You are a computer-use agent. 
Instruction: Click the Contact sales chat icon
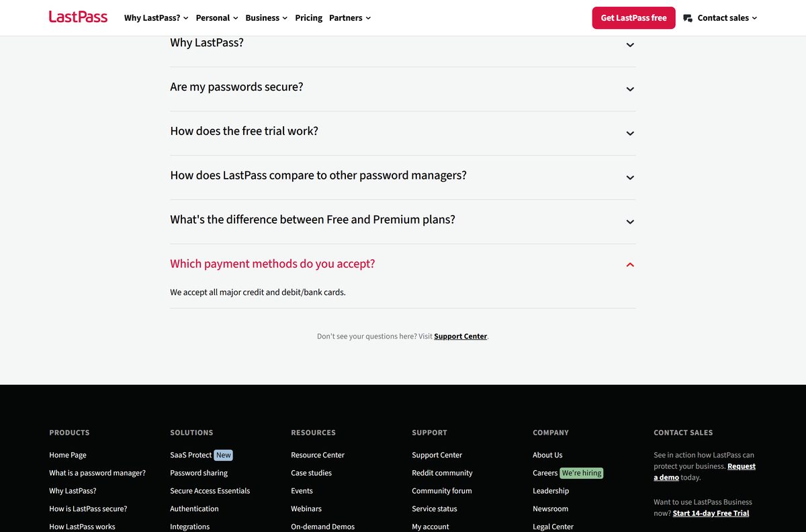pyautogui.click(x=688, y=18)
